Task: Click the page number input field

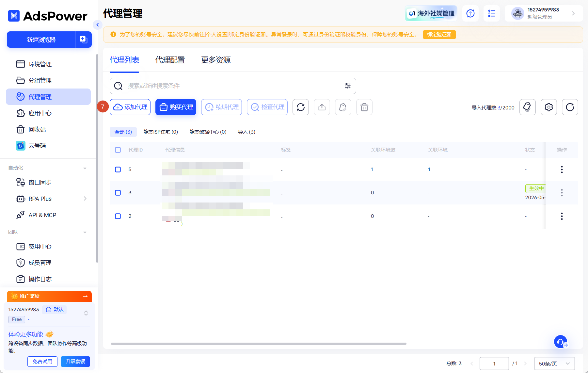Action: click(x=494, y=364)
